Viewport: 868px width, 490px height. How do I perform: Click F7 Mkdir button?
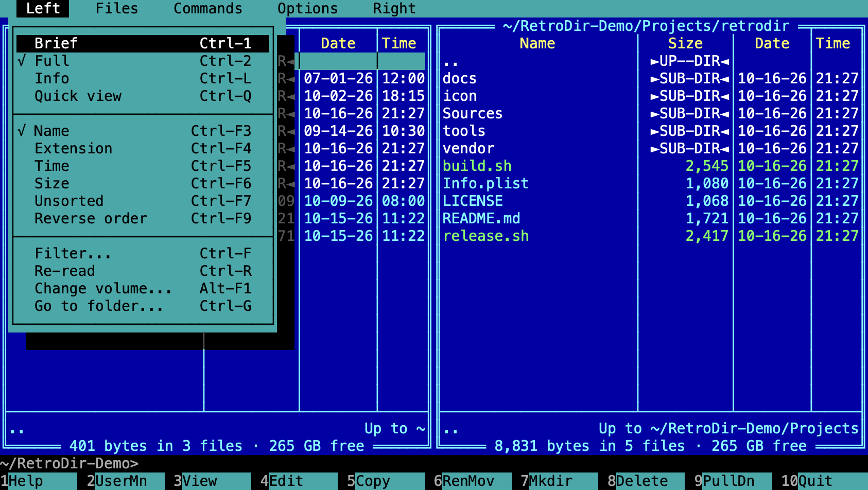[x=559, y=481]
